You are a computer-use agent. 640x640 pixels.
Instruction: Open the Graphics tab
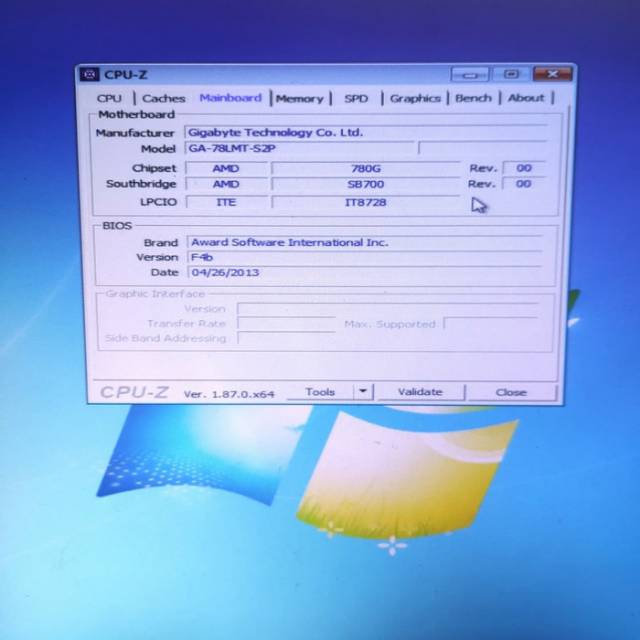(415, 98)
